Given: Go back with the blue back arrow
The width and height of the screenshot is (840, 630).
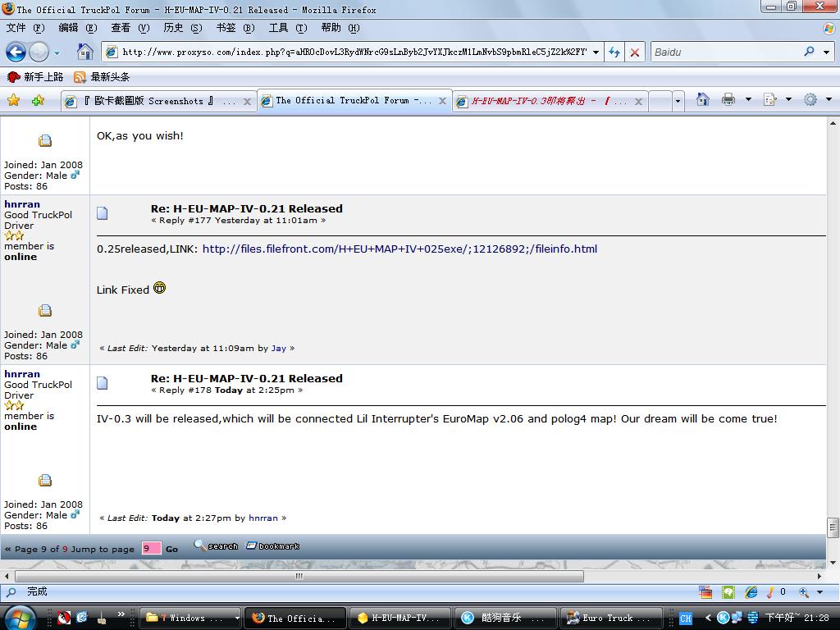Looking at the screenshot, I should point(16,52).
